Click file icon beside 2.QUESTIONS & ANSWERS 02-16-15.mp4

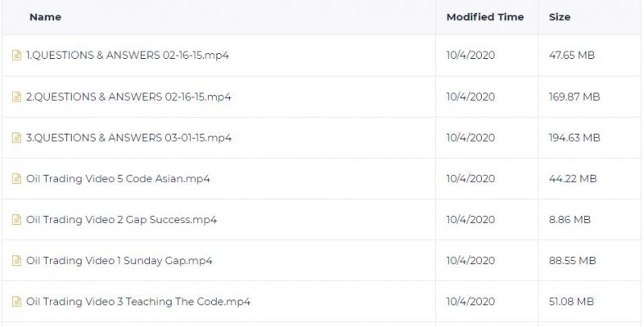pos(16,96)
